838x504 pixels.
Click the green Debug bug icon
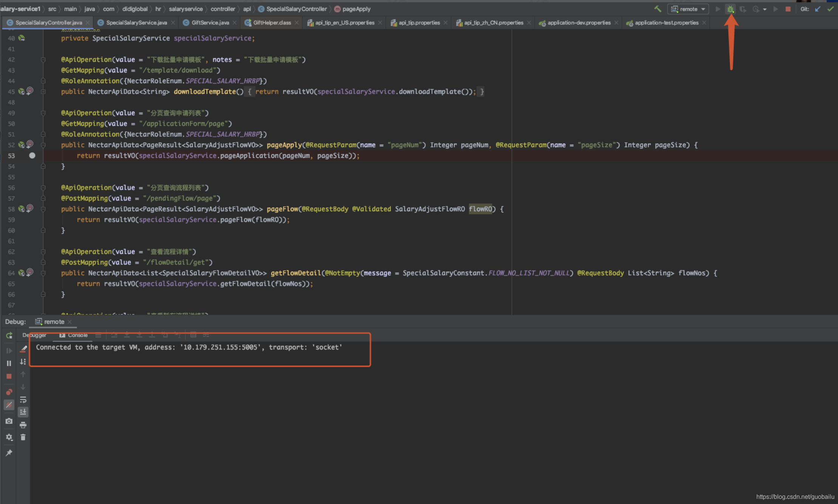[x=730, y=9]
